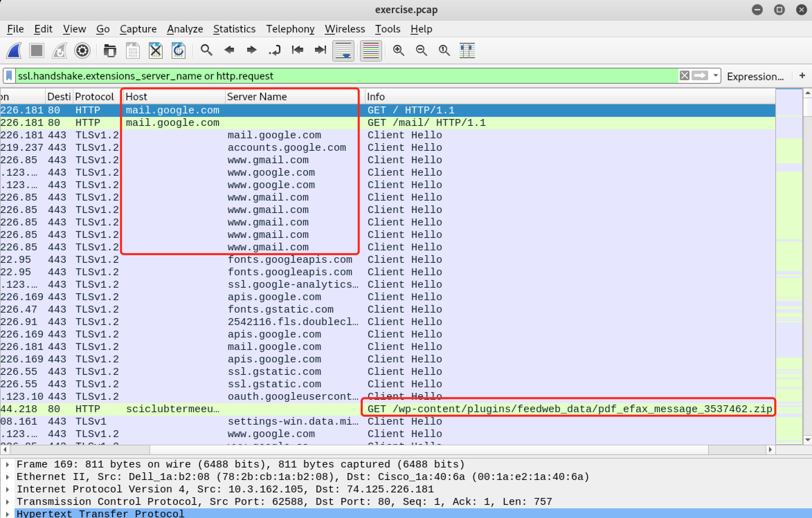
Task: Open the Statistics menu
Action: coord(234,29)
